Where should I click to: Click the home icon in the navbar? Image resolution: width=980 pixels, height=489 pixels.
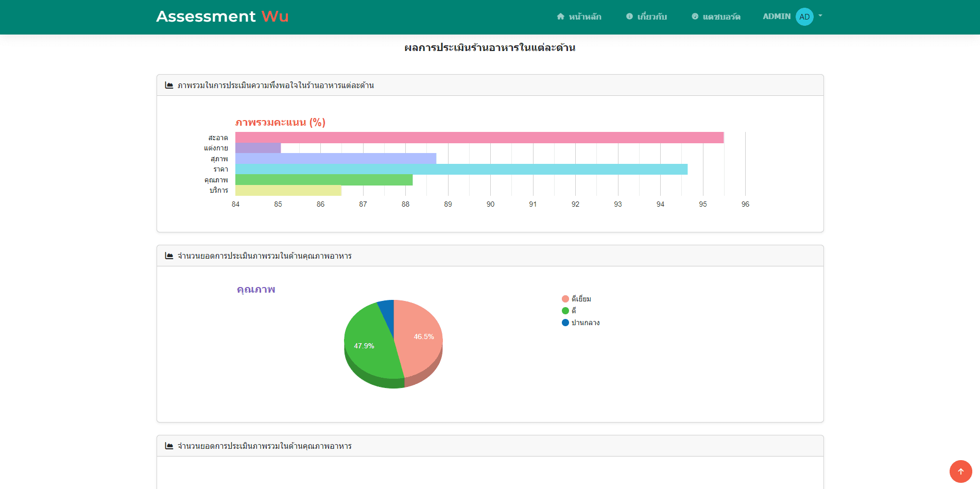pos(560,16)
